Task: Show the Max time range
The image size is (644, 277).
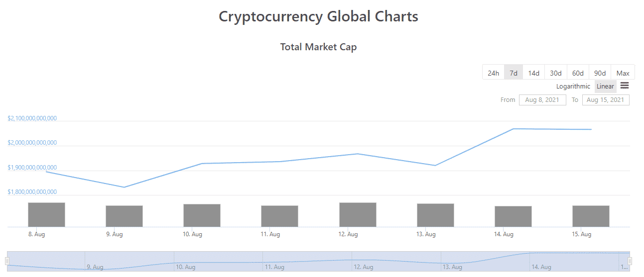Action: [x=623, y=73]
